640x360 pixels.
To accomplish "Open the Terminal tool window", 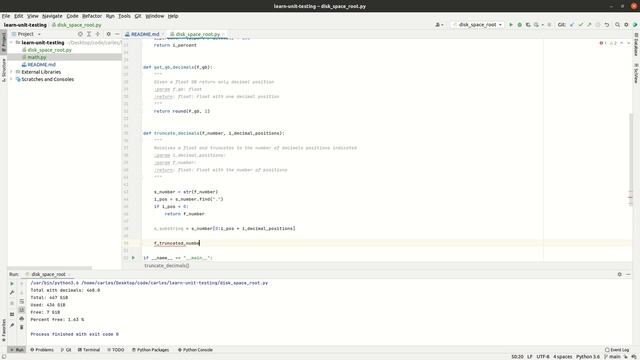I will coord(89,350).
